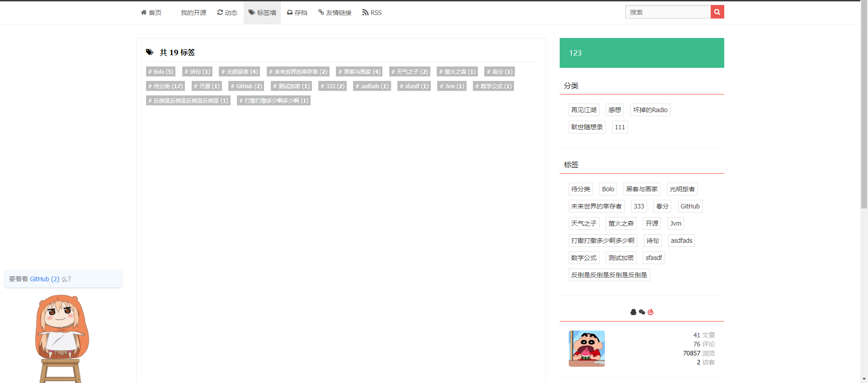Select the 标签墙 navigation tab
Screen dimensions: 868x383
tap(262, 13)
